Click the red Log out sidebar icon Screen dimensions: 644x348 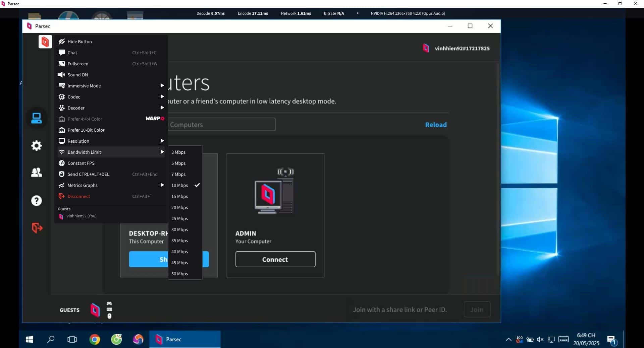coord(37,228)
